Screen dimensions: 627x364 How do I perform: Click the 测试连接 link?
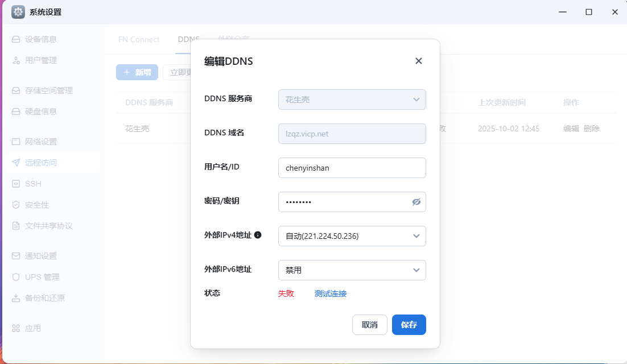(331, 293)
